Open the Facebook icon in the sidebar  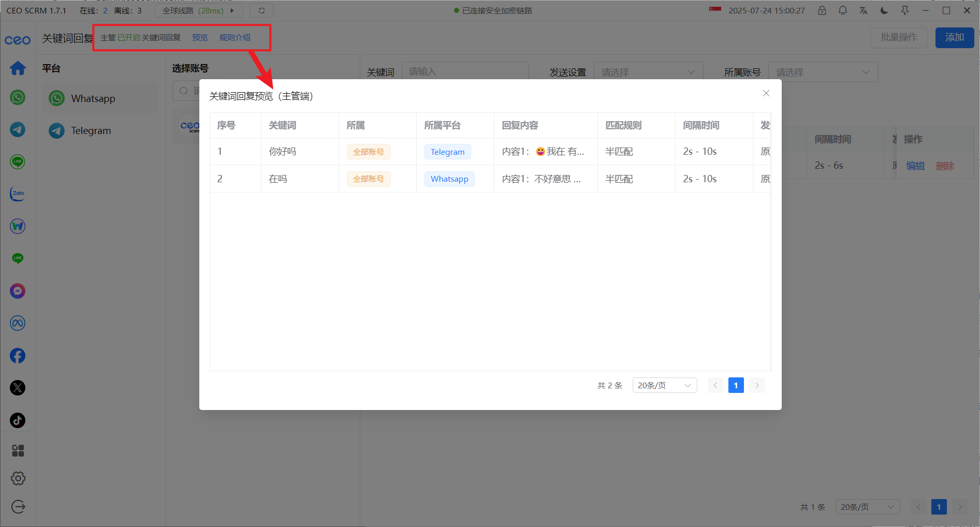[x=18, y=356]
